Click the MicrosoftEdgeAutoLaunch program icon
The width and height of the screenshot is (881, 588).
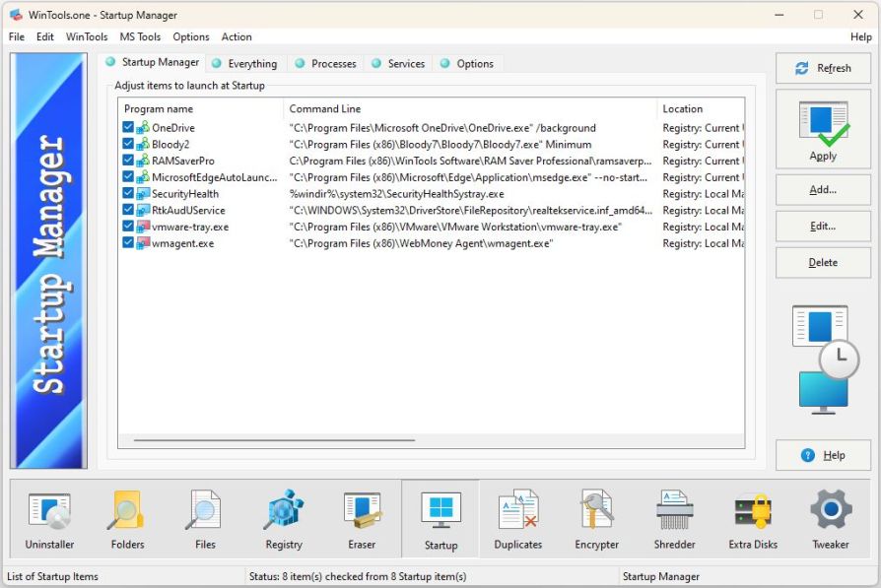[143, 177]
